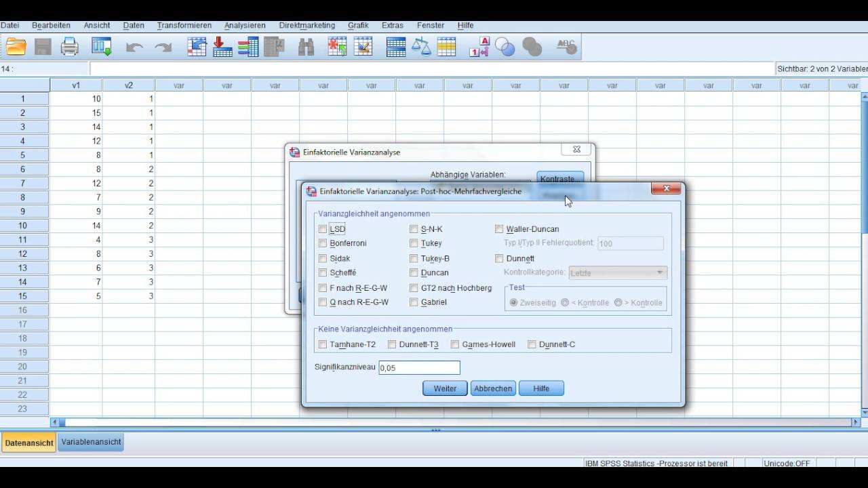Click the Weight Cases scales icon
Screen dimensions: 868x488
click(421, 47)
